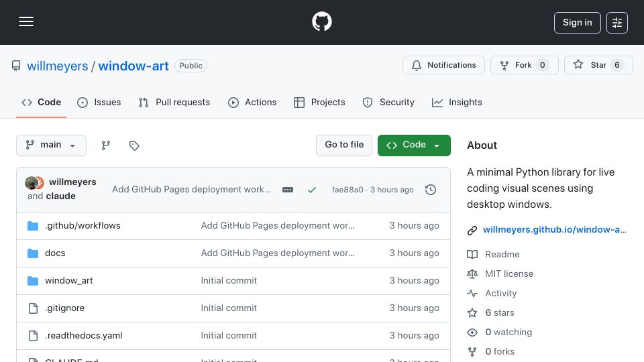The height and width of the screenshot is (362, 644).
Task: Open the willmeyers user profile link
Action: 58,66
